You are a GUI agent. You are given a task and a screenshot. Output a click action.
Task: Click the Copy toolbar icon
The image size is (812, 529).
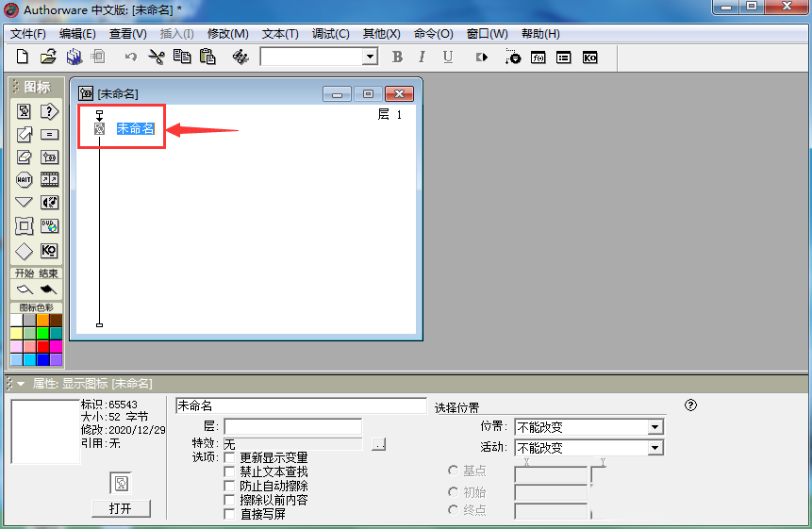(x=182, y=57)
